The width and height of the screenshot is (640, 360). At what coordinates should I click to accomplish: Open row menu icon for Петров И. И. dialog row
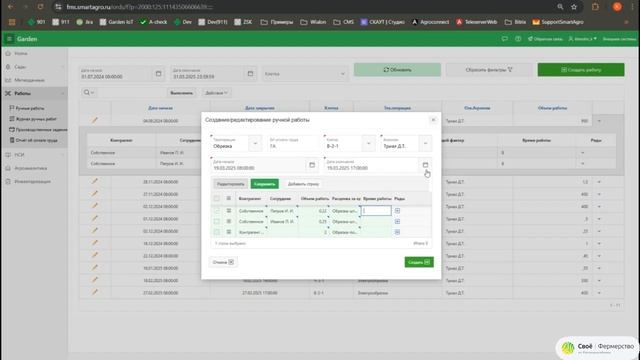pos(229,211)
